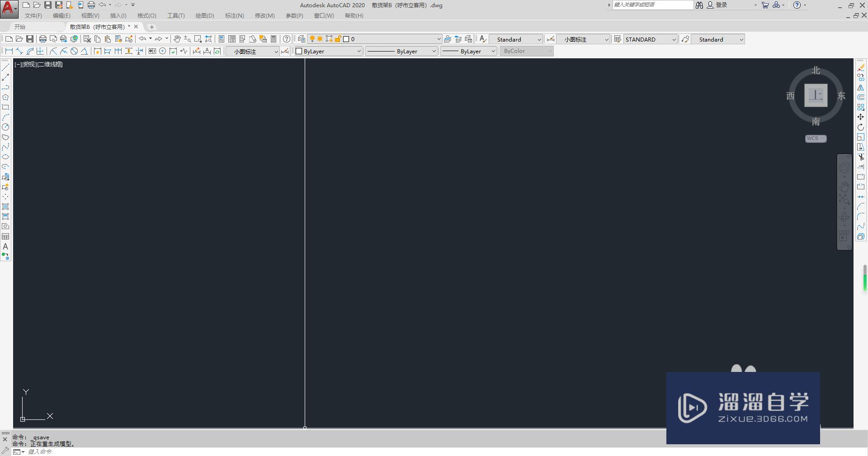The height and width of the screenshot is (456, 868).
Task: Click the Plot printer icon in quick access toolbar
Action: (x=91, y=5)
